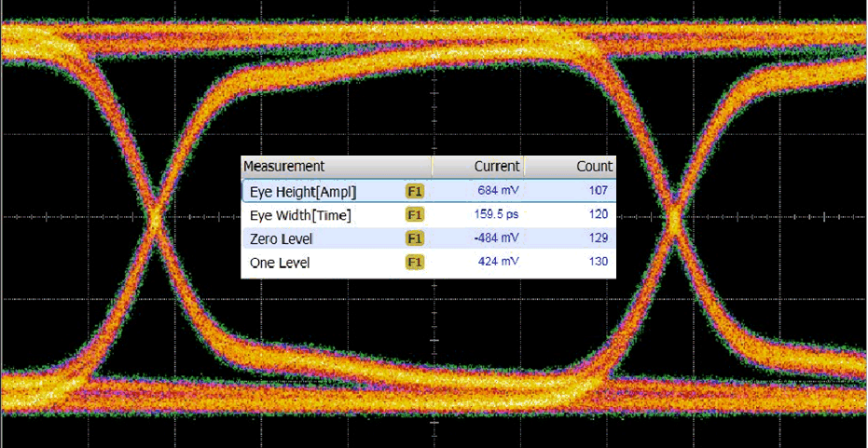The width and height of the screenshot is (868, 448).
Task: Click the Current column header
Action: (x=496, y=166)
